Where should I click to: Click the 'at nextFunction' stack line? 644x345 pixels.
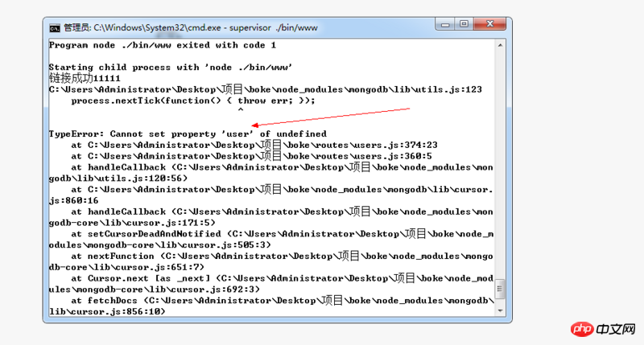pos(283,256)
